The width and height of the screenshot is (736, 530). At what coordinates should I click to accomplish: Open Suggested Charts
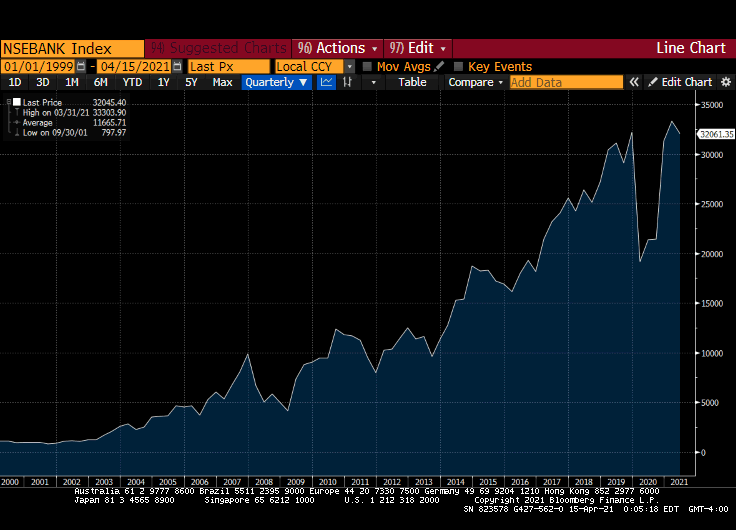coord(218,48)
